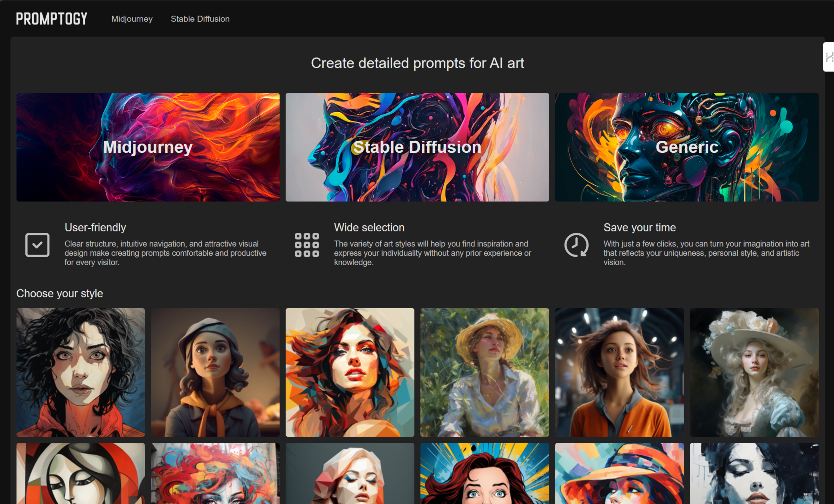Select the Midjourney banner card
Image resolution: width=834 pixels, height=504 pixels.
[x=148, y=147]
